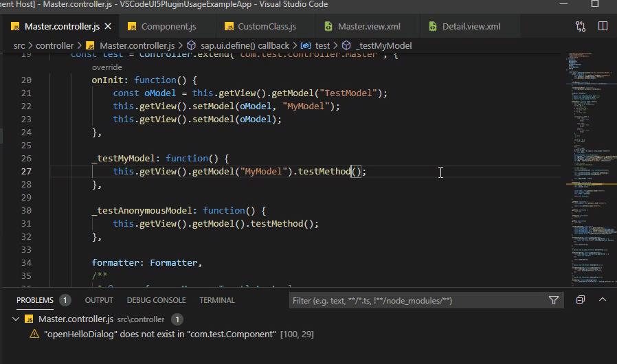Viewport: 617px width, 364px height.
Task: Switch to the TERMINAL panel tab
Action: [217, 300]
